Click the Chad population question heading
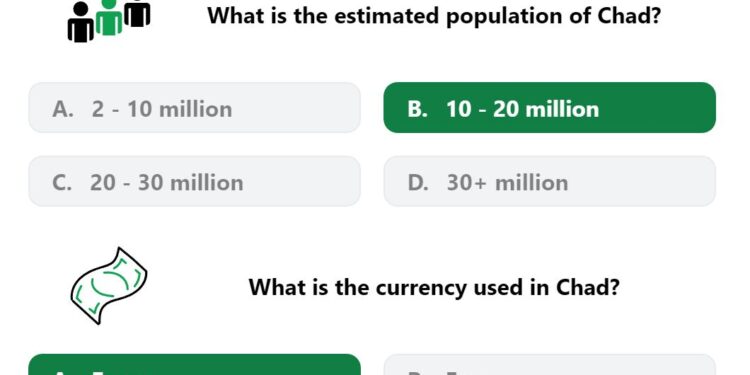750x375 pixels. (x=434, y=17)
